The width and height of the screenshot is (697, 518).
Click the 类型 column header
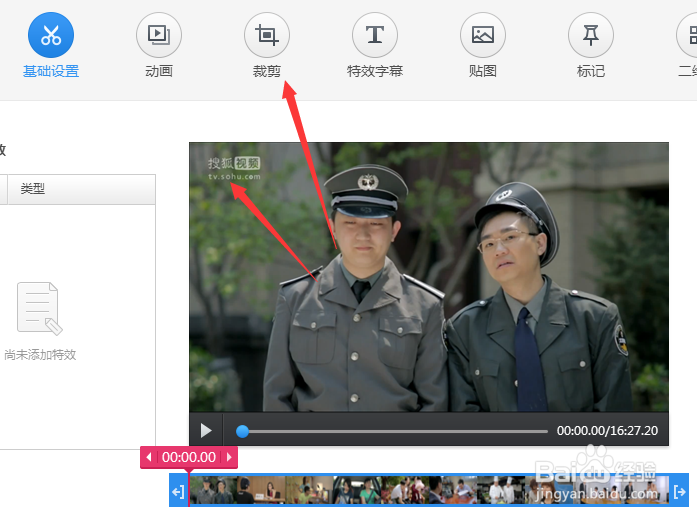(81, 189)
